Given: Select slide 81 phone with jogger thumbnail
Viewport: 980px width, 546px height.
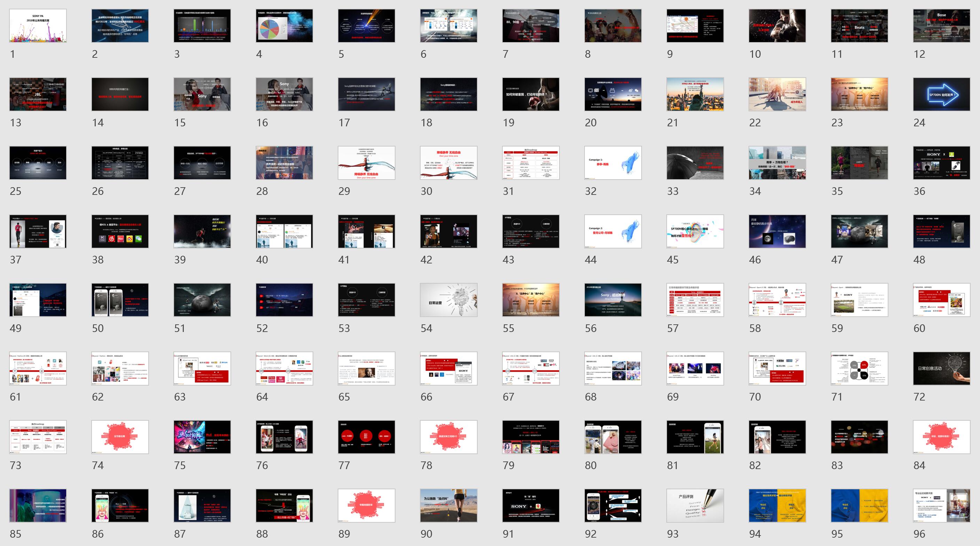Looking at the screenshot, I should click(696, 437).
